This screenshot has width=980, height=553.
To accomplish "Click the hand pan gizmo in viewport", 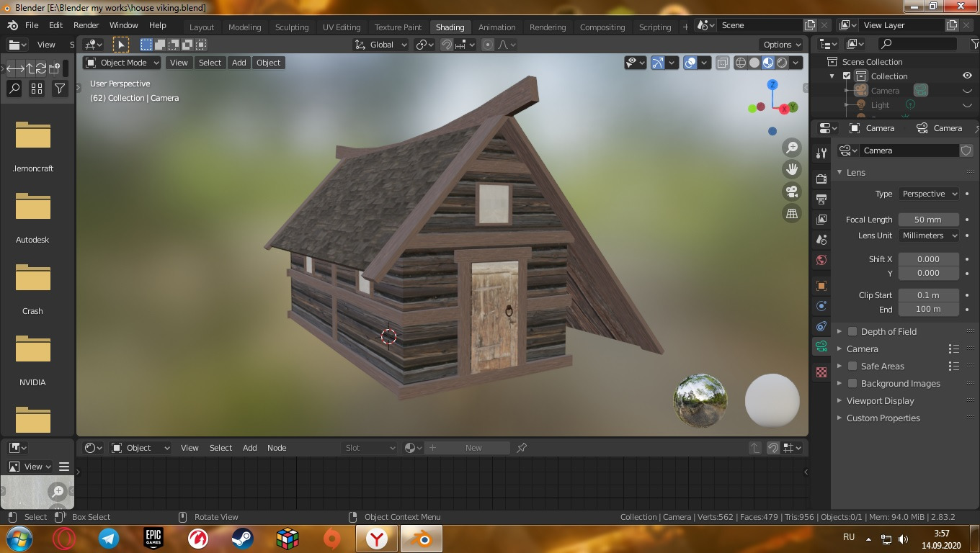I will (792, 169).
